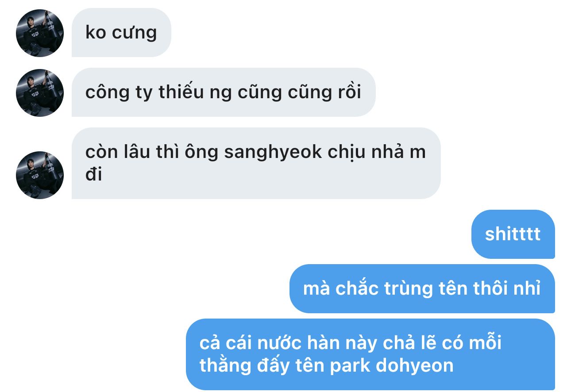Open the sender avatar beside "ko cưng"

[40, 33]
